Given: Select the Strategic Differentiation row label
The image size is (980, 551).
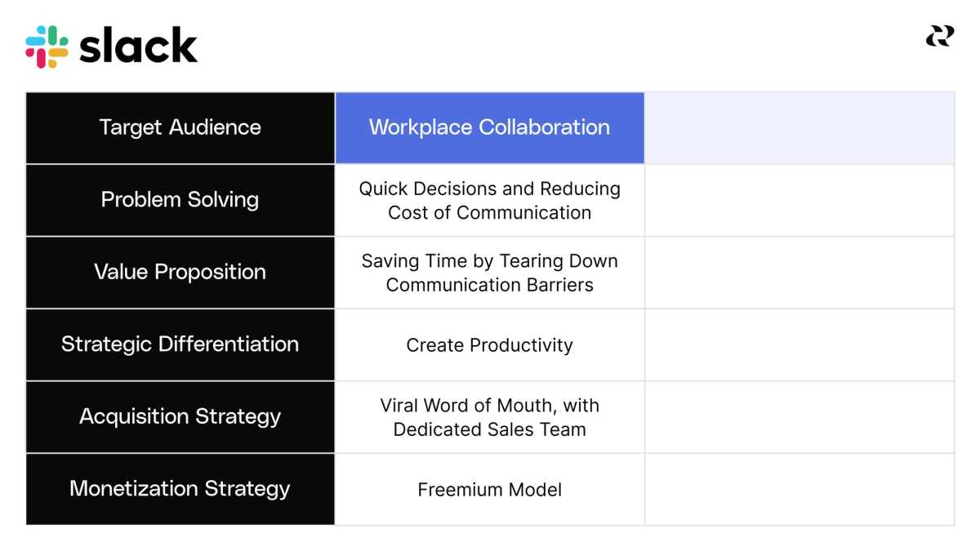Looking at the screenshot, I should tap(180, 344).
